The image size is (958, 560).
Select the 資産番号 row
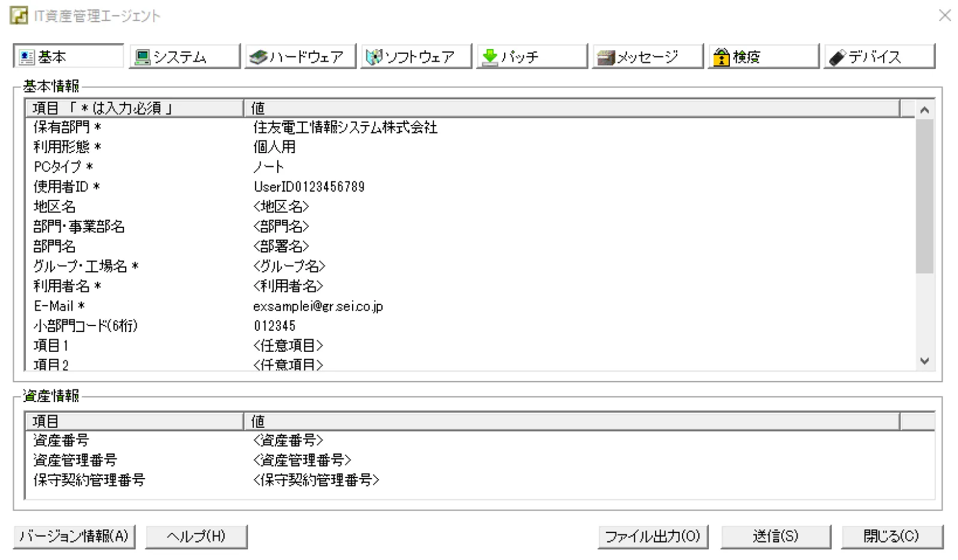(x=480, y=440)
